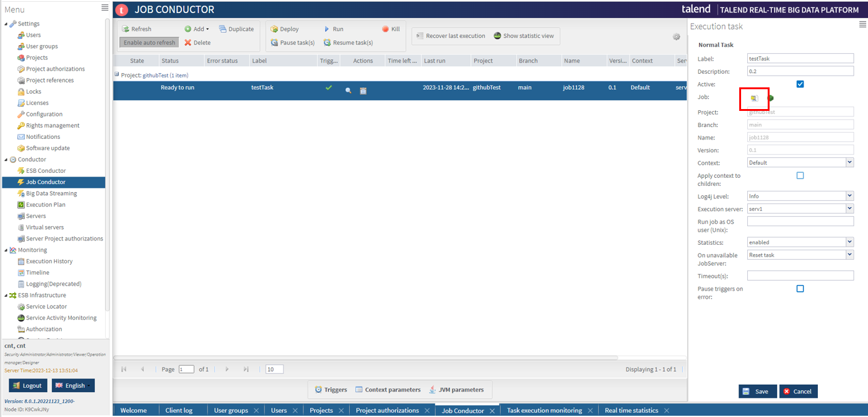Image resolution: width=868 pixels, height=417 pixels.
Task: Open Execution History in menu
Action: pos(50,261)
